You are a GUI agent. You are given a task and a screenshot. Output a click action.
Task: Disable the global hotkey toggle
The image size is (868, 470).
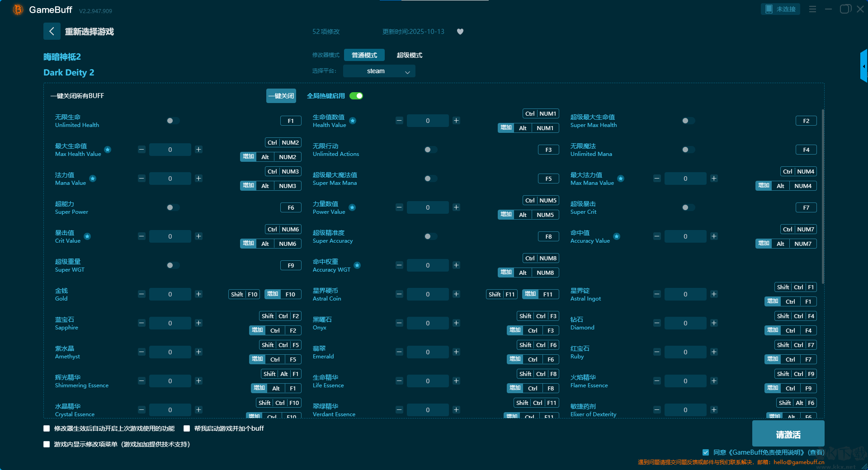tap(356, 96)
